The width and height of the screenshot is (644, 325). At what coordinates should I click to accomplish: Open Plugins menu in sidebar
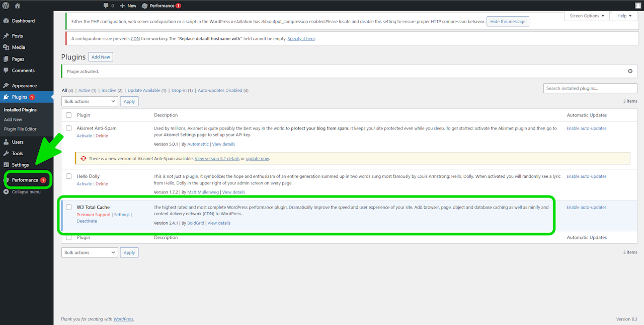[27, 97]
